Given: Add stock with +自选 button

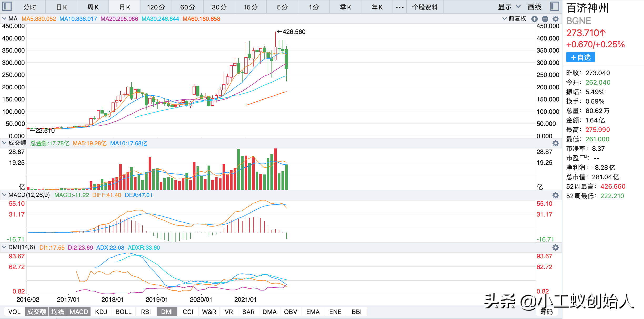Looking at the screenshot, I should pos(581,57).
